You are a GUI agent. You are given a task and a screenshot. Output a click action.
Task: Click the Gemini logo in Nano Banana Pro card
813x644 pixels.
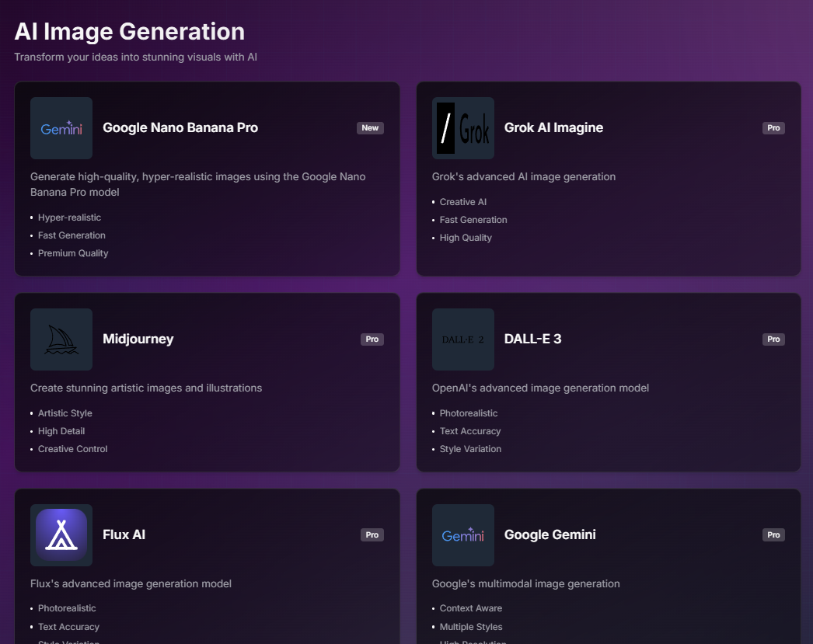pos(61,128)
